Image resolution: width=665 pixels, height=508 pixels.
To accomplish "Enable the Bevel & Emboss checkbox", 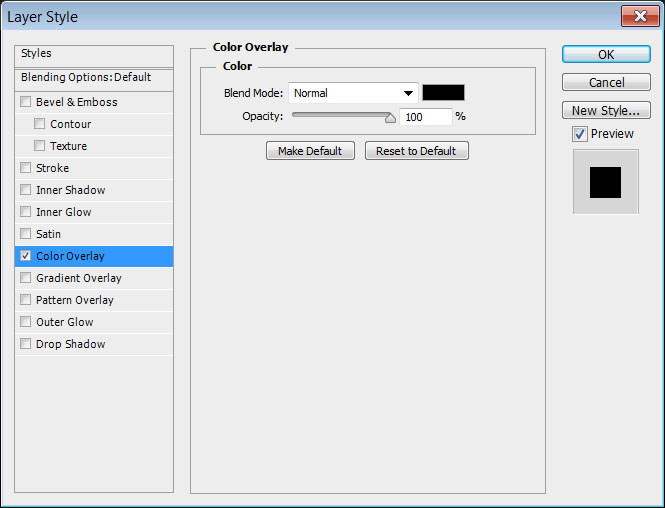I will click(26, 102).
